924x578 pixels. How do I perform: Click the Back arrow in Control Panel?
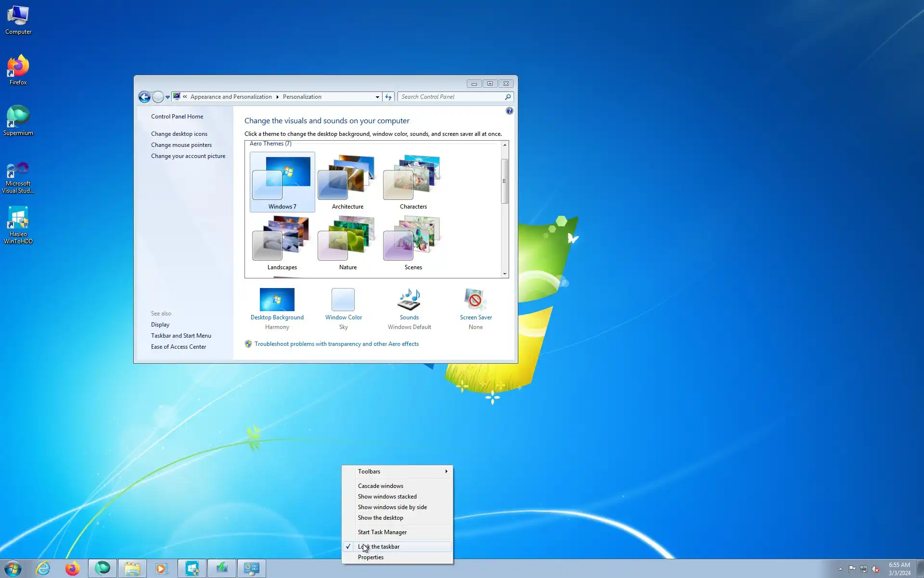[144, 97]
